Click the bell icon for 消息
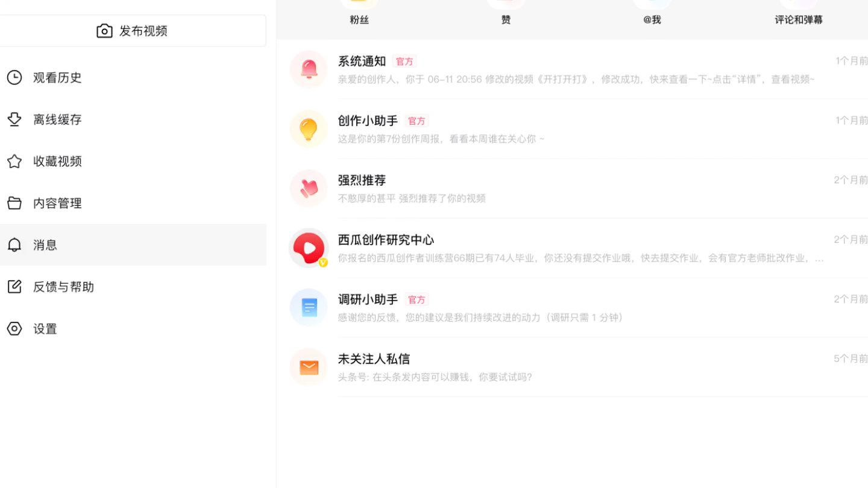Viewport: 868px width, 488px height. (x=14, y=245)
